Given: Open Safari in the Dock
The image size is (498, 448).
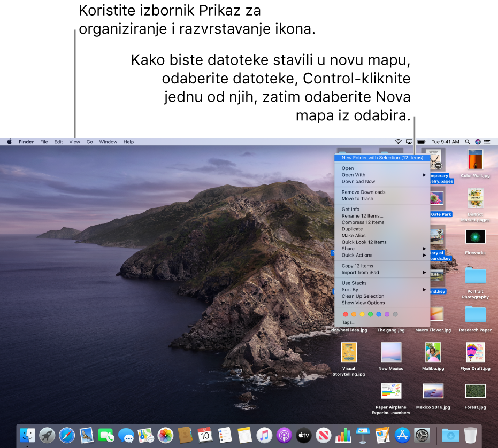Looking at the screenshot, I should pyautogui.click(x=67, y=435).
